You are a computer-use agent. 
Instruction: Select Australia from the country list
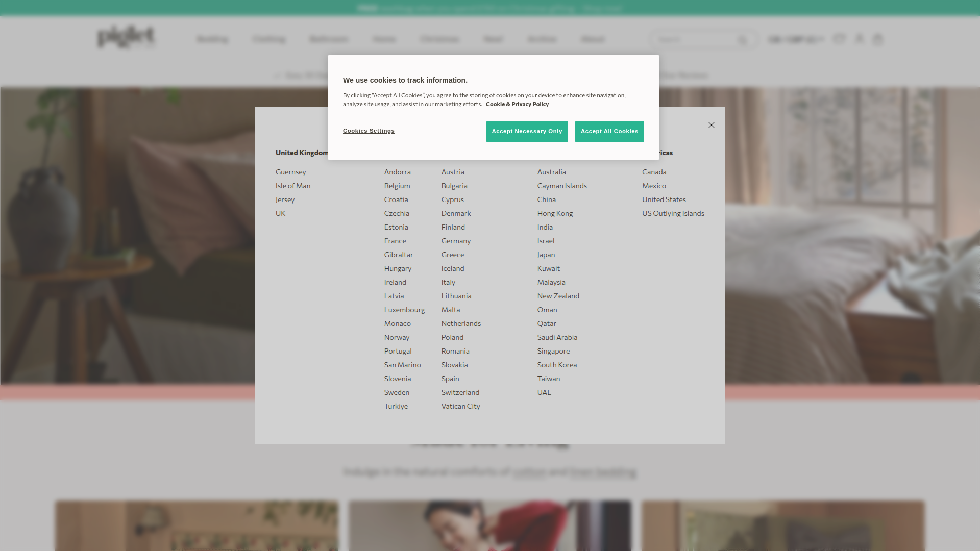coord(551,172)
